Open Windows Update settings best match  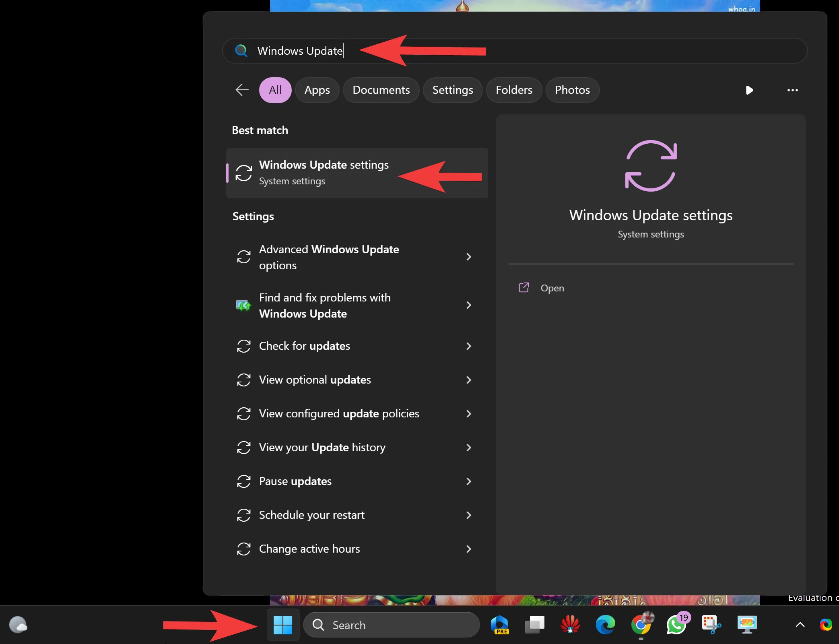tap(324, 173)
